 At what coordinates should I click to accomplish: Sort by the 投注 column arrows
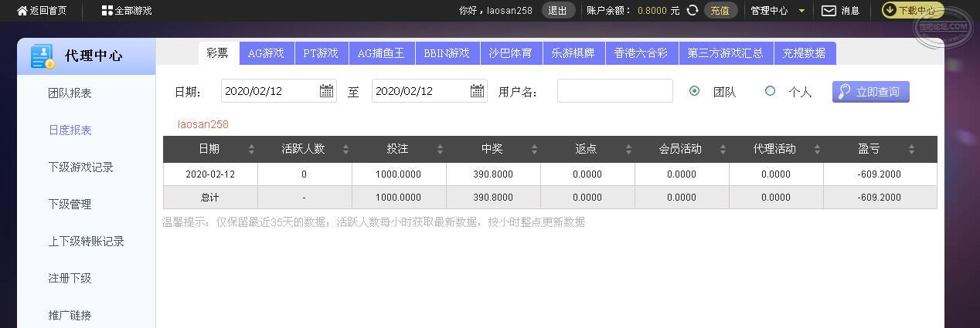[440, 149]
